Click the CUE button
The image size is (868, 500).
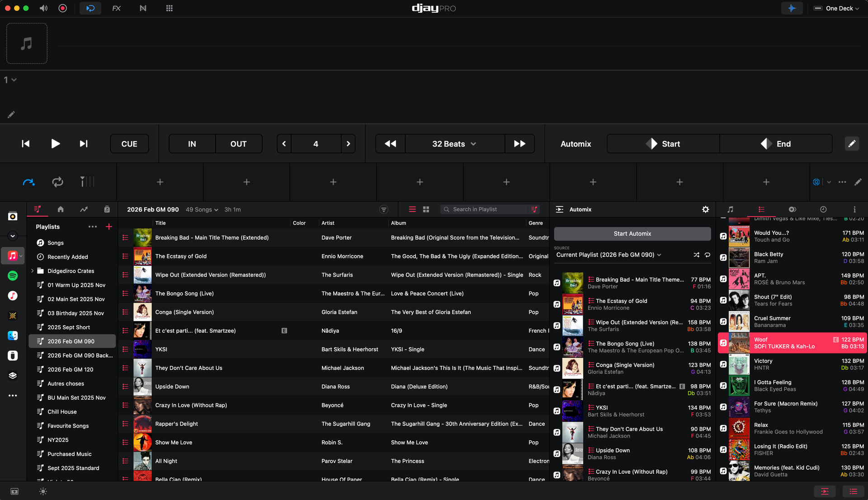pos(129,144)
